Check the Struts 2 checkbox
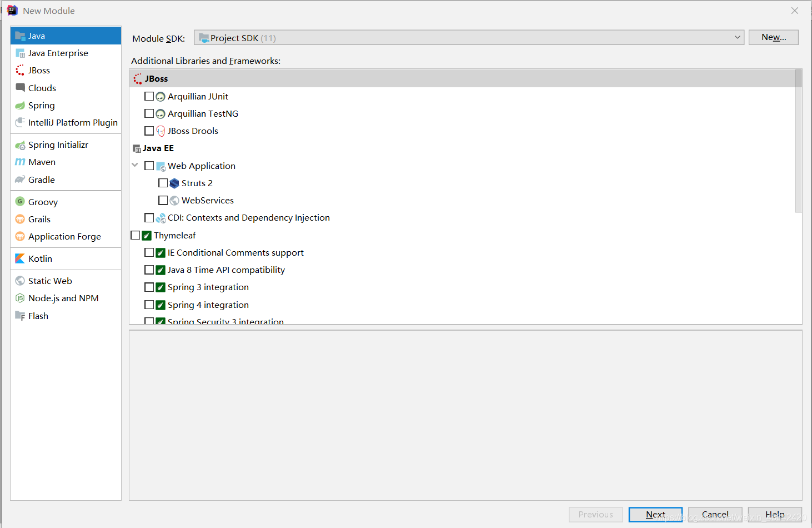 (x=163, y=183)
